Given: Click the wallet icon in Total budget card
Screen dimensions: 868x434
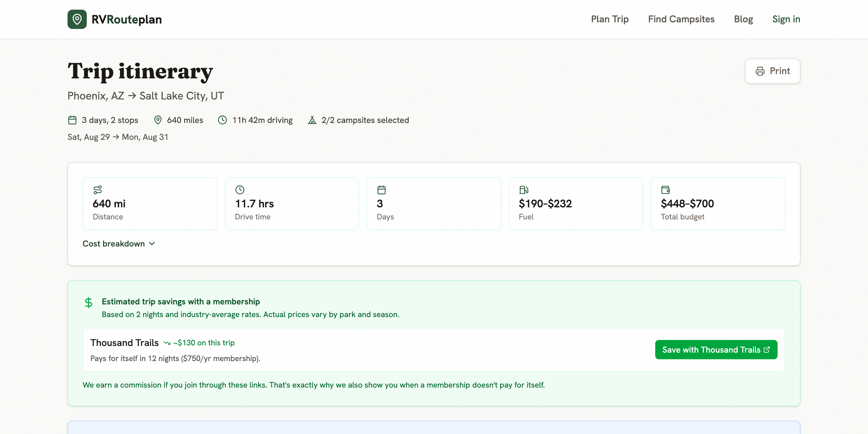Looking at the screenshot, I should click(665, 190).
